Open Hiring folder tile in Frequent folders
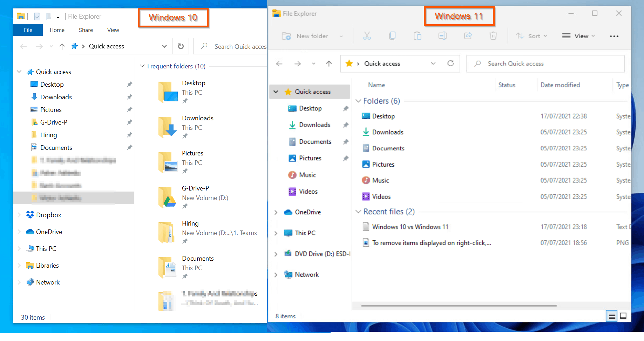The width and height of the screenshot is (644, 341). 208,233
